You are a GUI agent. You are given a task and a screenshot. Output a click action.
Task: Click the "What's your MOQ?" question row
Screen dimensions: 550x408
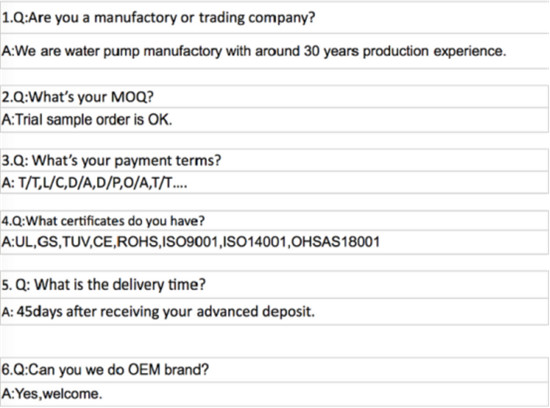[x=274, y=97]
